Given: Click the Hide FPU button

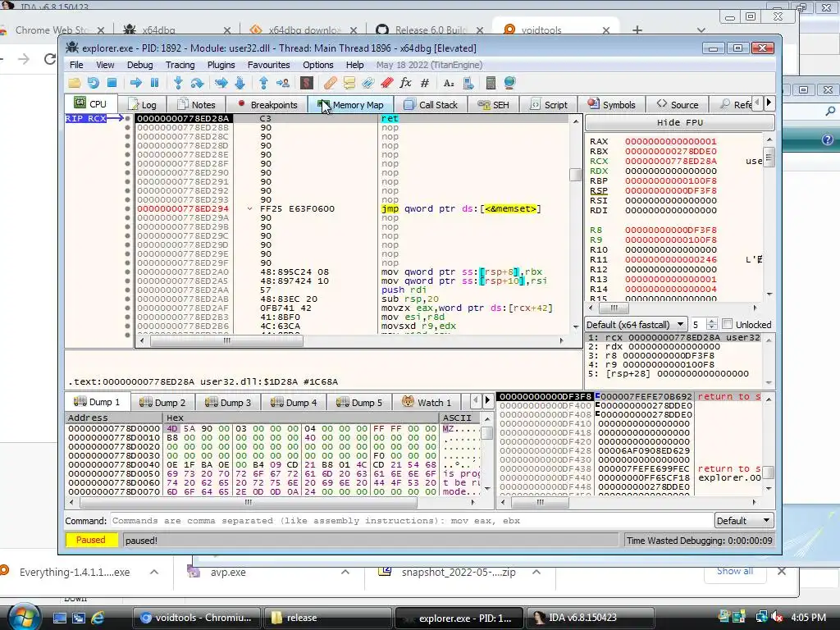Looking at the screenshot, I should coord(679,123).
